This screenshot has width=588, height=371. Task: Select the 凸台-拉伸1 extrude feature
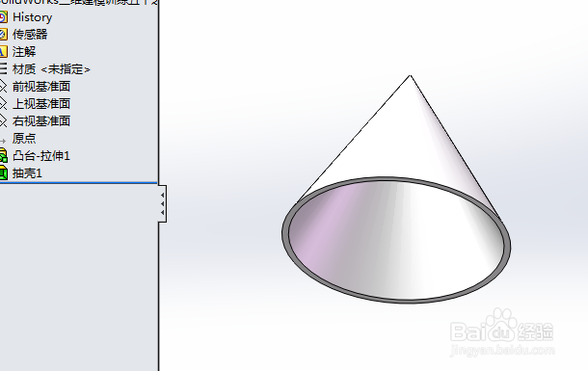pos(41,155)
